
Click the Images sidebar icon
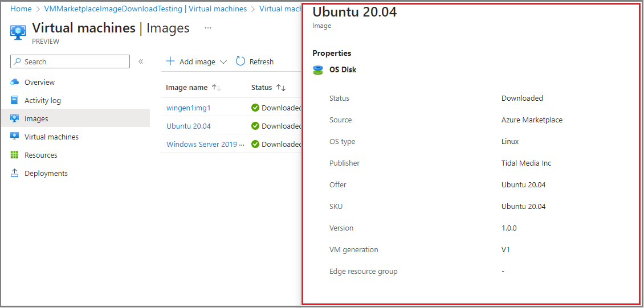(x=15, y=118)
